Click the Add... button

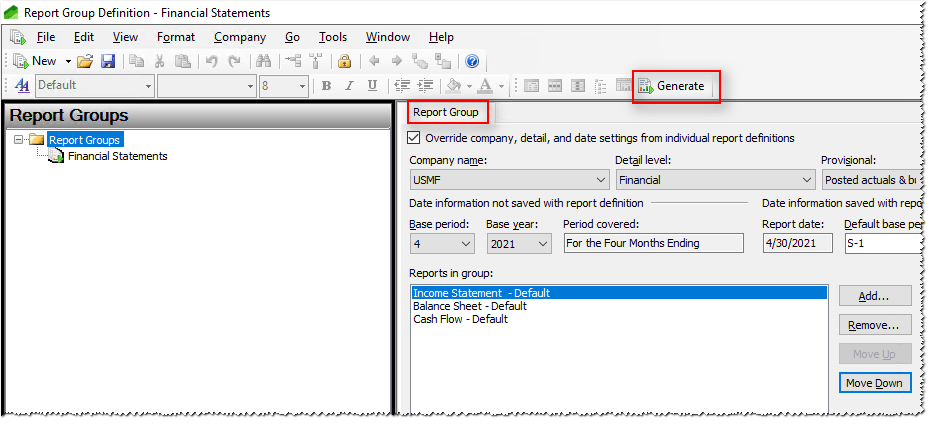(874, 296)
